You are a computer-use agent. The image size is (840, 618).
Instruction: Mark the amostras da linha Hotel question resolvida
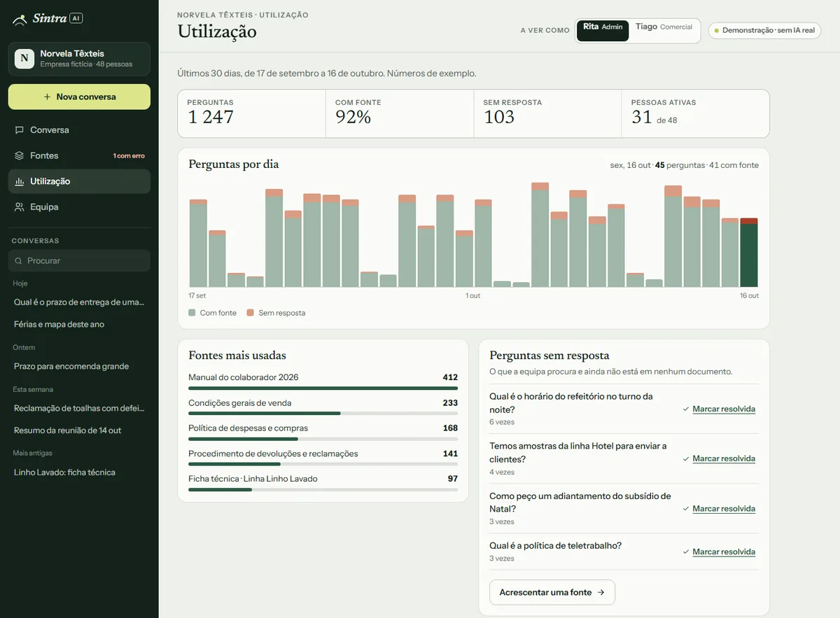tap(724, 458)
